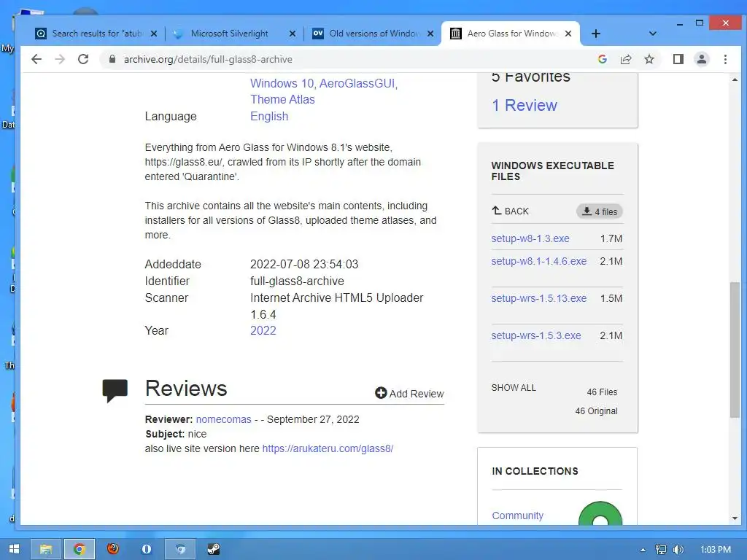Show hidden system tray icons
This screenshot has height=560, width=747.
[643, 550]
